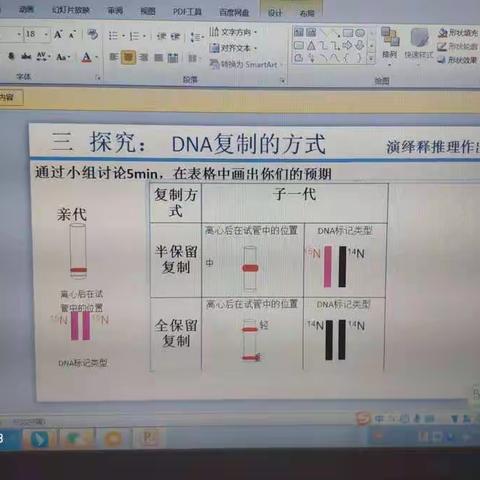Switch to the 审阅 tab
The height and width of the screenshot is (480, 480).
point(115,11)
